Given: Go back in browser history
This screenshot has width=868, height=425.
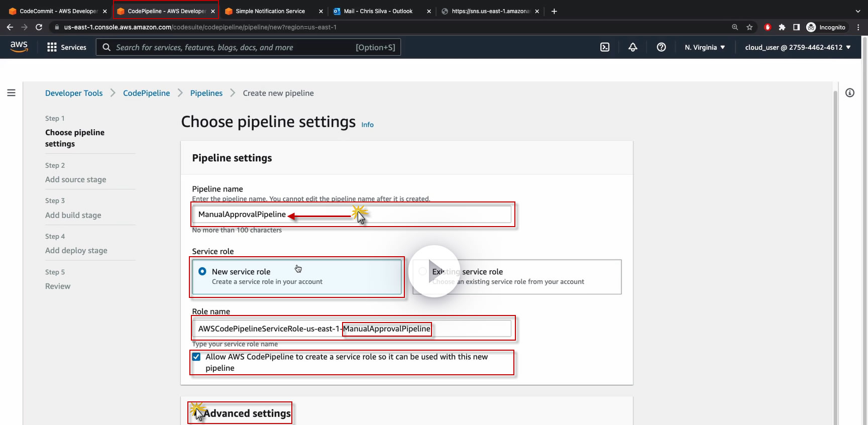Looking at the screenshot, I should tap(10, 27).
